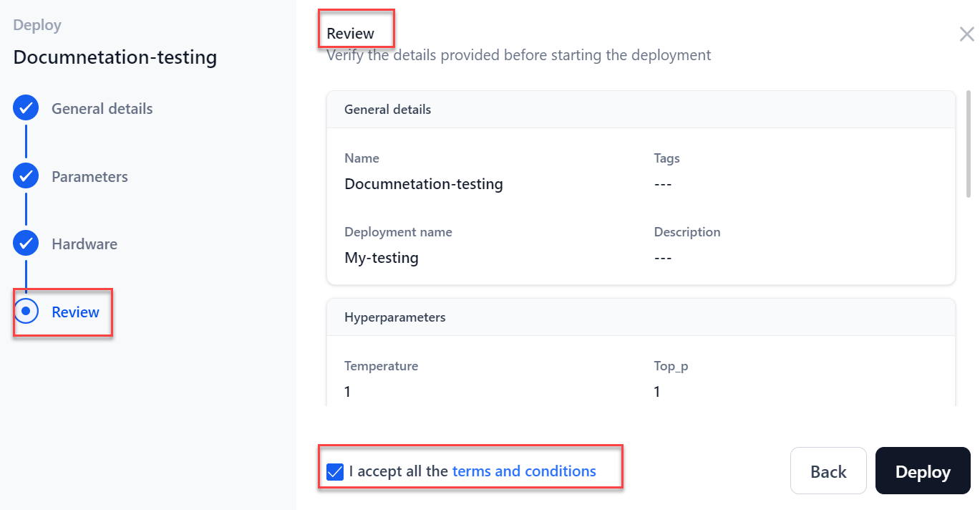The height and width of the screenshot is (510, 980).
Task: Click the Top_p field label
Action: pos(671,366)
